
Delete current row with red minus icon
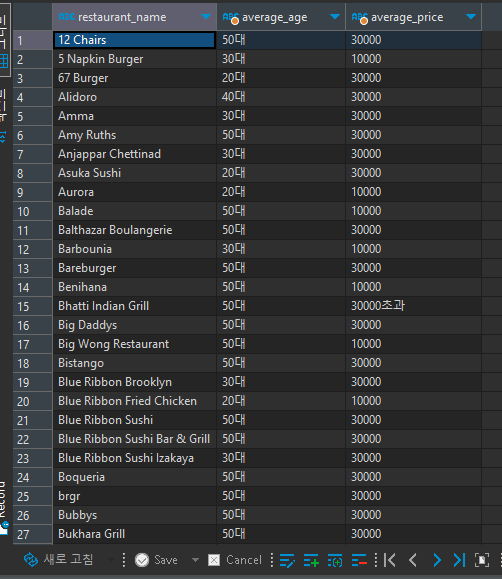click(x=359, y=560)
